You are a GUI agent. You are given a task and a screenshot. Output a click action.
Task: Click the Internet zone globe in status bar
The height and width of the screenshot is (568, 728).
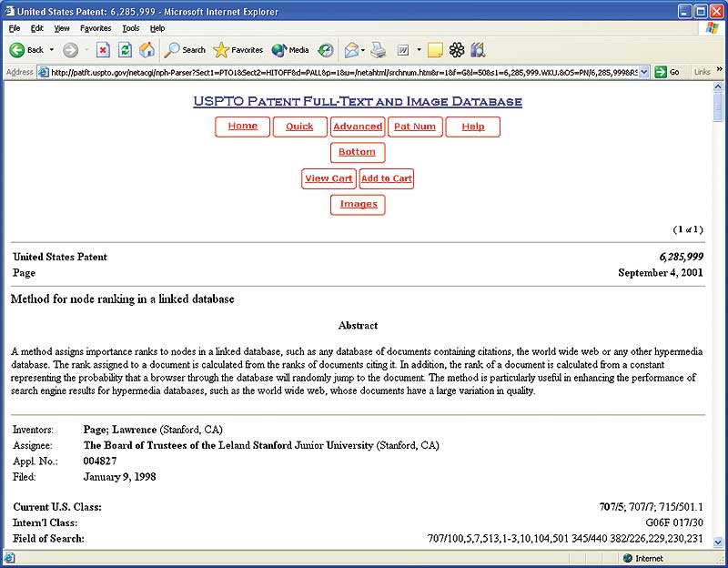point(628,558)
